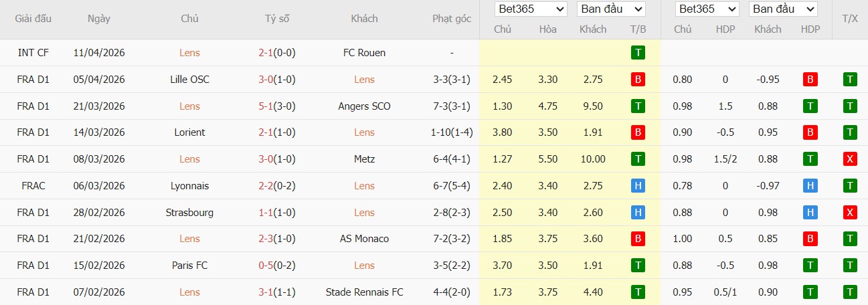Click blue H result badge in Lyonnais row
The width and height of the screenshot is (868, 305).
pos(638,186)
